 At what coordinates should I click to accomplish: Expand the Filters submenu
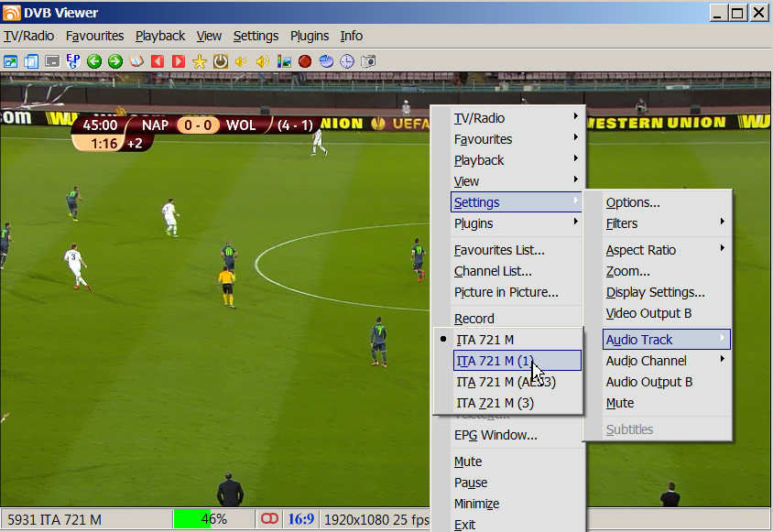pyautogui.click(x=667, y=223)
